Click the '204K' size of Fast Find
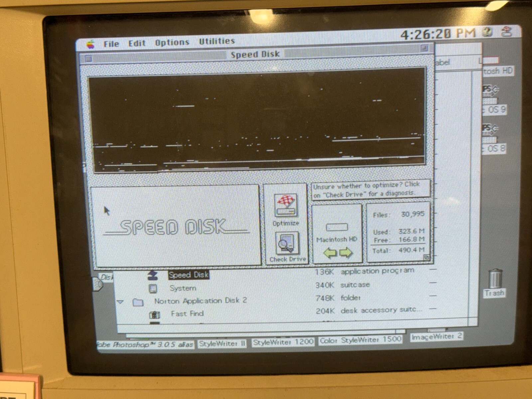 tap(326, 311)
